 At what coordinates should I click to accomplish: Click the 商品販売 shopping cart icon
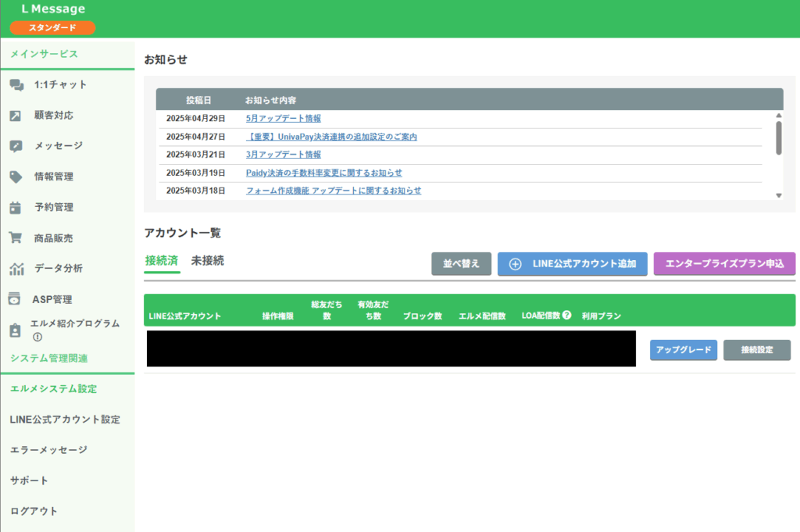(x=16, y=237)
